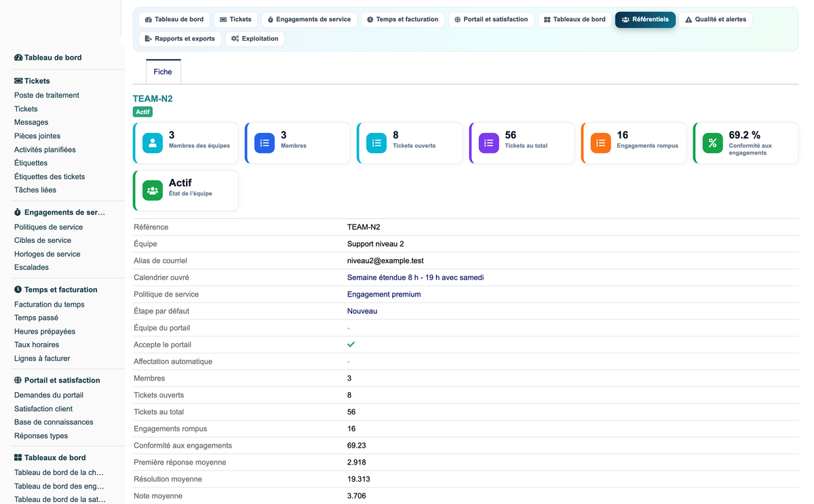Click the Membres card list icon

pyautogui.click(x=265, y=143)
